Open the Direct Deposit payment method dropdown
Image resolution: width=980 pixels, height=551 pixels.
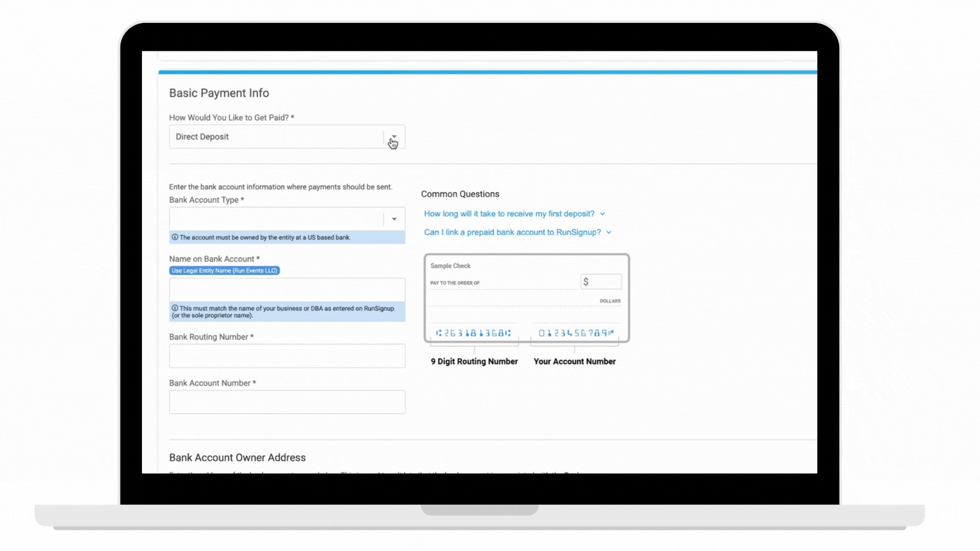[x=276, y=137]
